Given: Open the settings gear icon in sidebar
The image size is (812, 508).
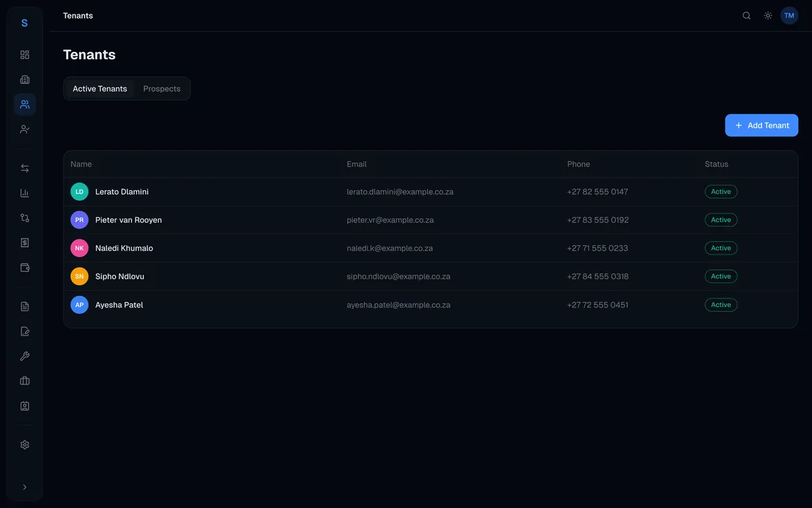Looking at the screenshot, I should coord(24,445).
